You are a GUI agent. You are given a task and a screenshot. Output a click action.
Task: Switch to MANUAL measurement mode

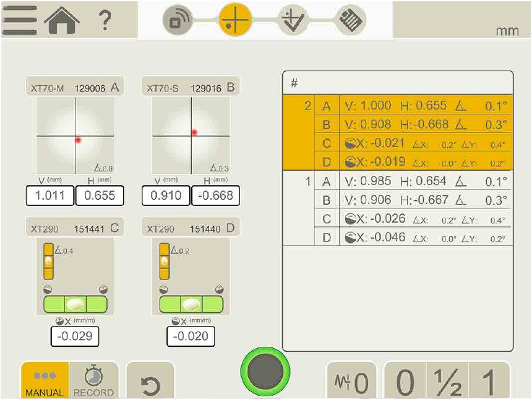tap(45, 381)
